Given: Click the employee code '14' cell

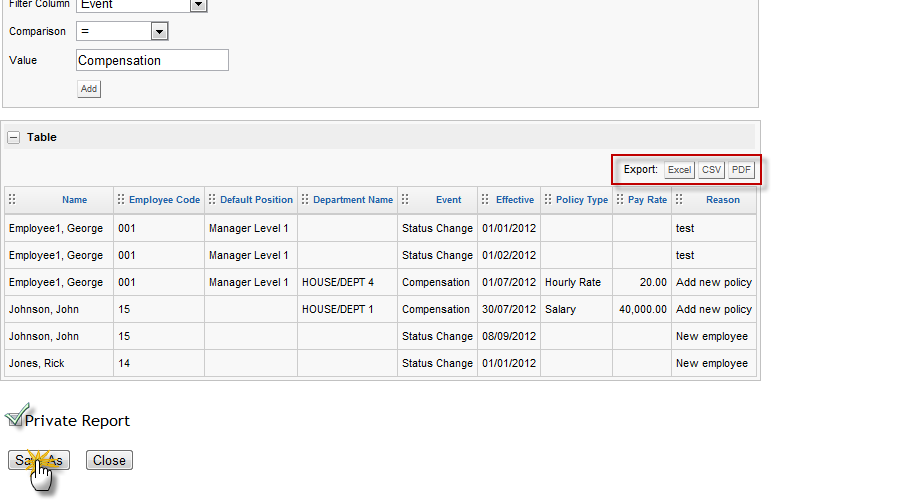Looking at the screenshot, I should point(159,363).
